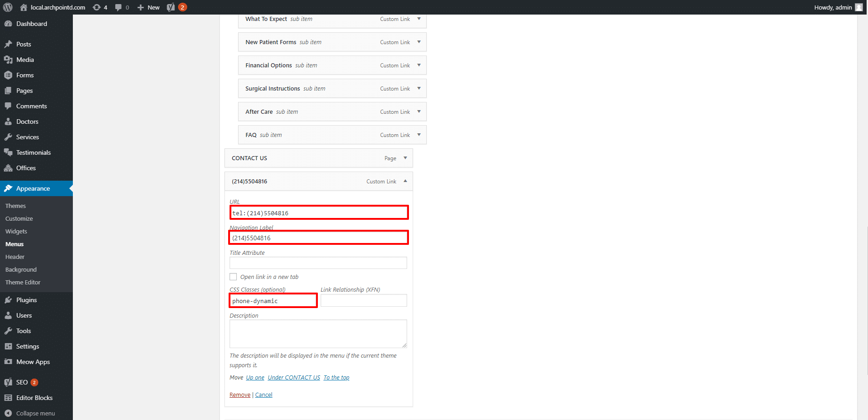The height and width of the screenshot is (420, 868).
Task: Focus the CSS Classes field phone-dynamic
Action: point(273,300)
